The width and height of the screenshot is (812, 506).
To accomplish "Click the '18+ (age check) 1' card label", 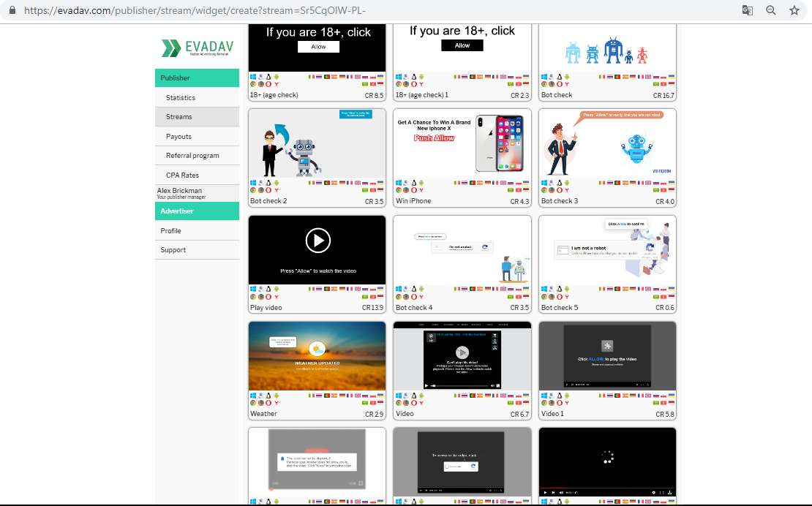I will pyautogui.click(x=422, y=95).
